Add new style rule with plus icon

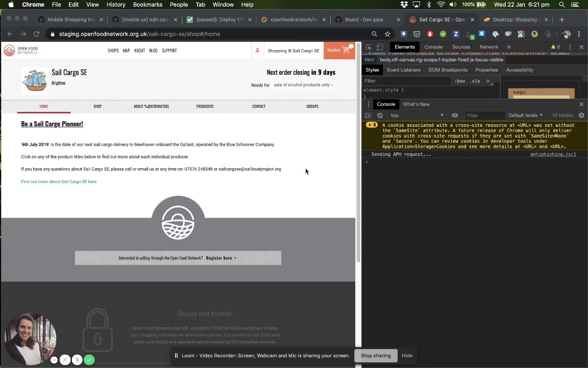488,81
